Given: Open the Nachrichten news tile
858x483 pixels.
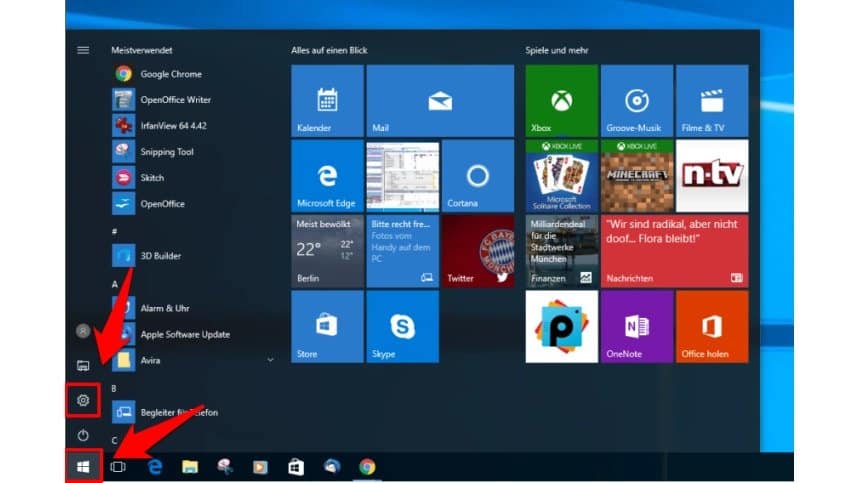Looking at the screenshot, I should [x=674, y=251].
